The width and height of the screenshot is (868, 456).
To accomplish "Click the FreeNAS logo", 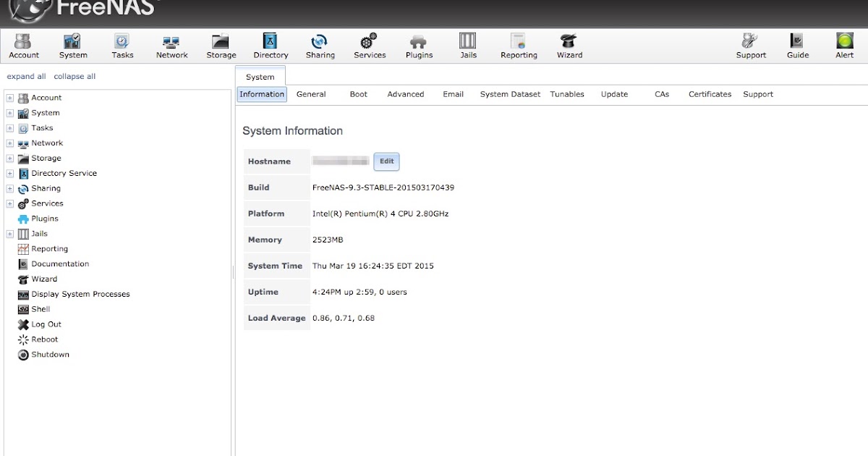I will 83,12.
